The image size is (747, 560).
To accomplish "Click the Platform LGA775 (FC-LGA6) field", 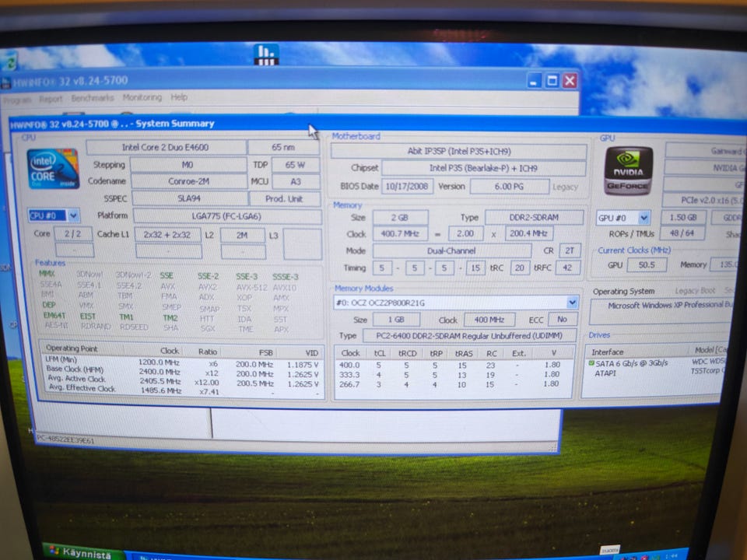I will point(226,216).
